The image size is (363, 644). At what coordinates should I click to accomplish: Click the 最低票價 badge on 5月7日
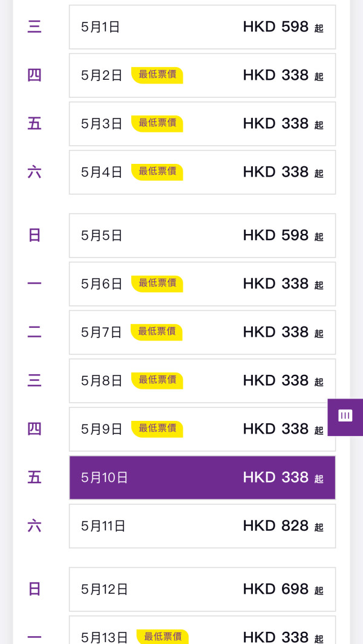click(157, 331)
